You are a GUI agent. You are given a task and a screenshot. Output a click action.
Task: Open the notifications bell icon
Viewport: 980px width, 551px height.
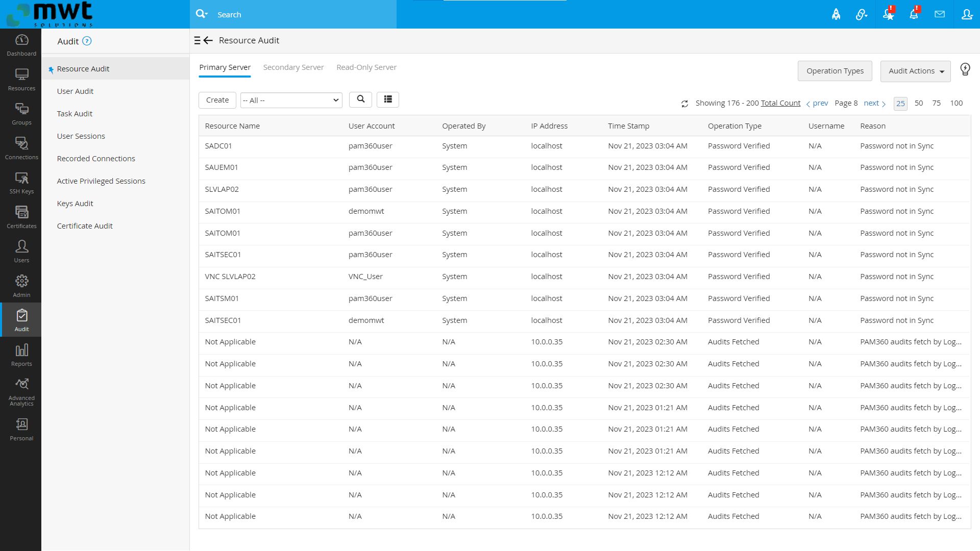click(914, 14)
